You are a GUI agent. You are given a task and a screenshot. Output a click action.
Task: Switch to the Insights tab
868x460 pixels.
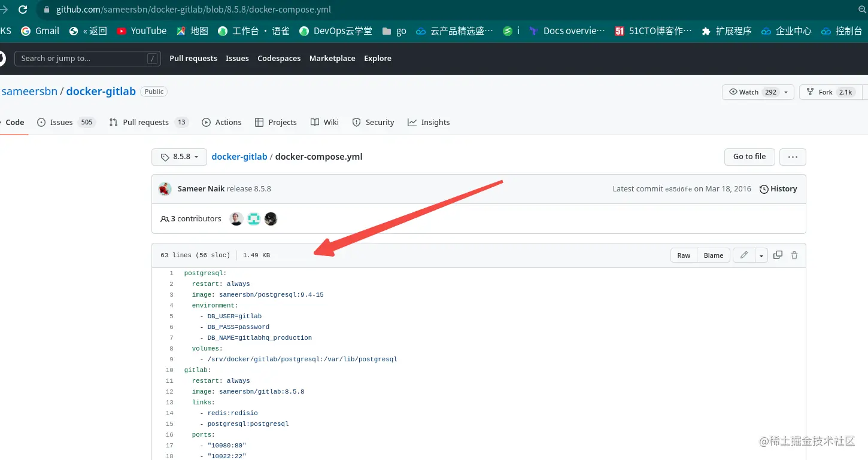(429, 122)
